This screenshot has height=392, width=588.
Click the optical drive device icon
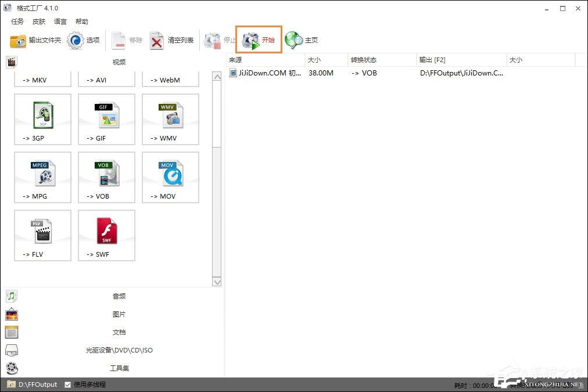12,350
